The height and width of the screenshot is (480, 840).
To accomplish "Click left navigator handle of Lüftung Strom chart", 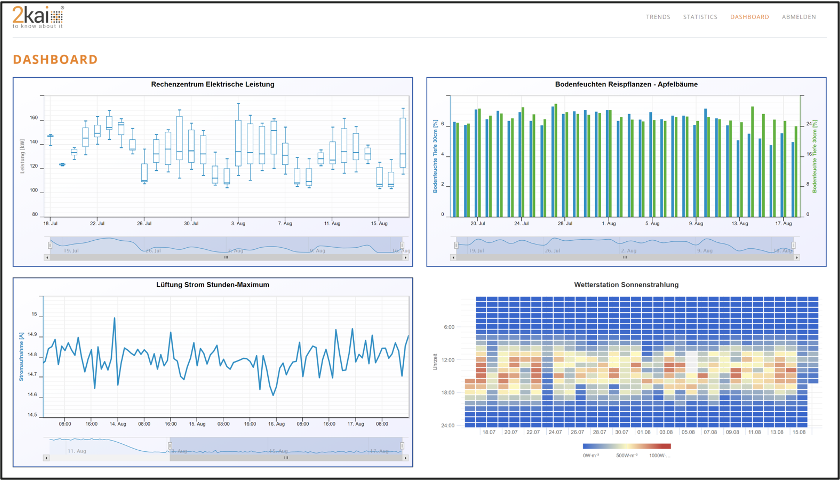I will pos(169,444).
